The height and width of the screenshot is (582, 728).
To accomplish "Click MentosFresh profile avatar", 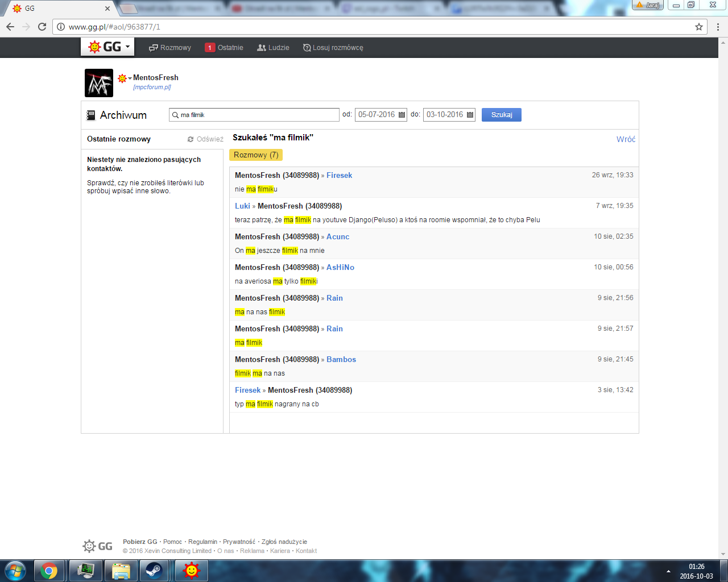I will (99, 83).
